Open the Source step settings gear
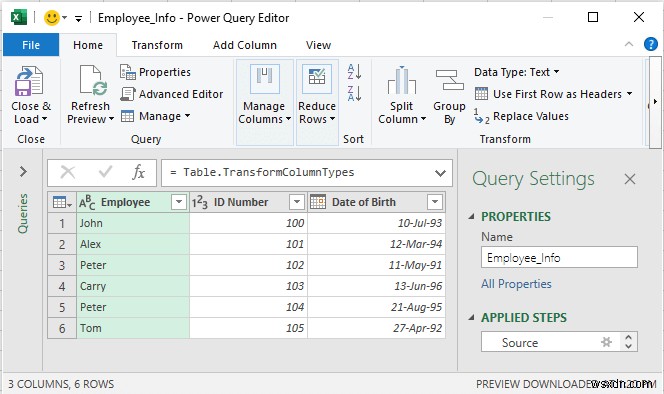664x394 pixels. 606,342
